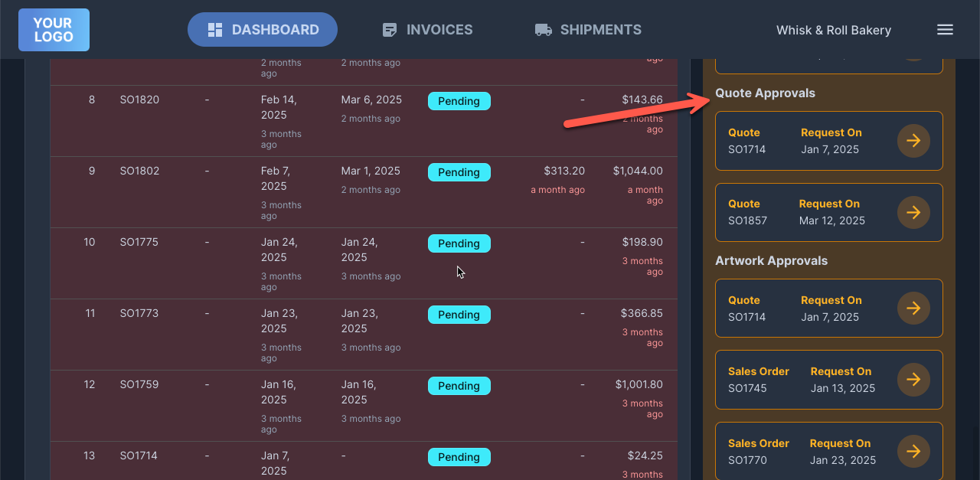Open the Whisk & Roll Bakery account menu

coord(833,31)
